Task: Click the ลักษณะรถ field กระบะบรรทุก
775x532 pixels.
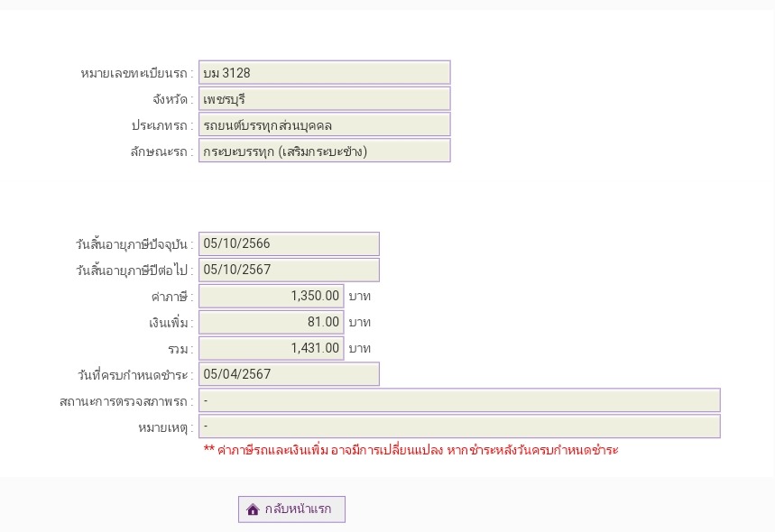Action: point(324,151)
